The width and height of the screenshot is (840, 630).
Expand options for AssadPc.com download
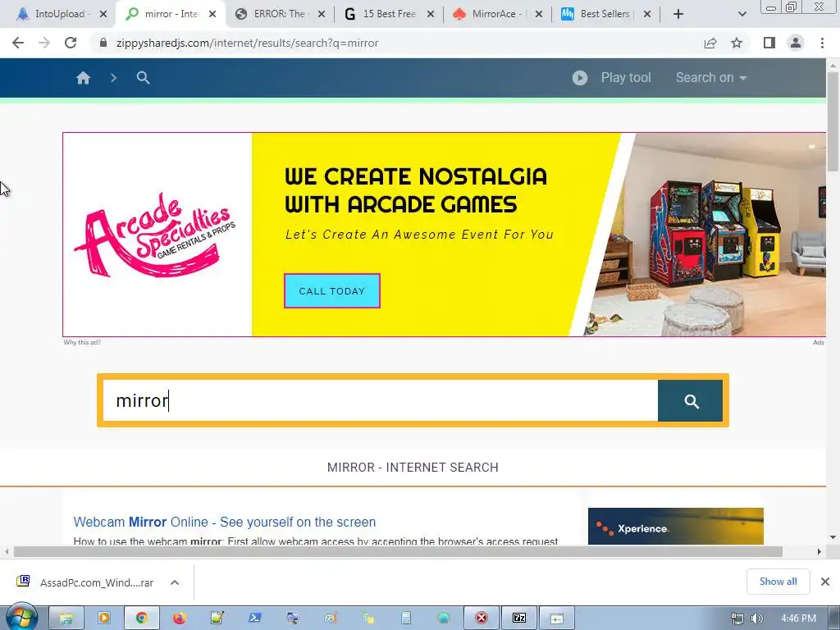[x=175, y=582]
